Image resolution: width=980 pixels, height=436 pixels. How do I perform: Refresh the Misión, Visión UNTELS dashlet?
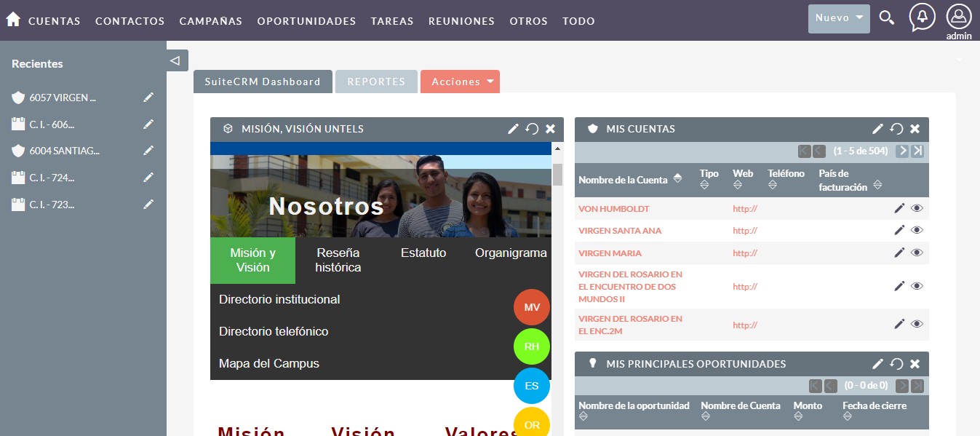pyautogui.click(x=532, y=129)
